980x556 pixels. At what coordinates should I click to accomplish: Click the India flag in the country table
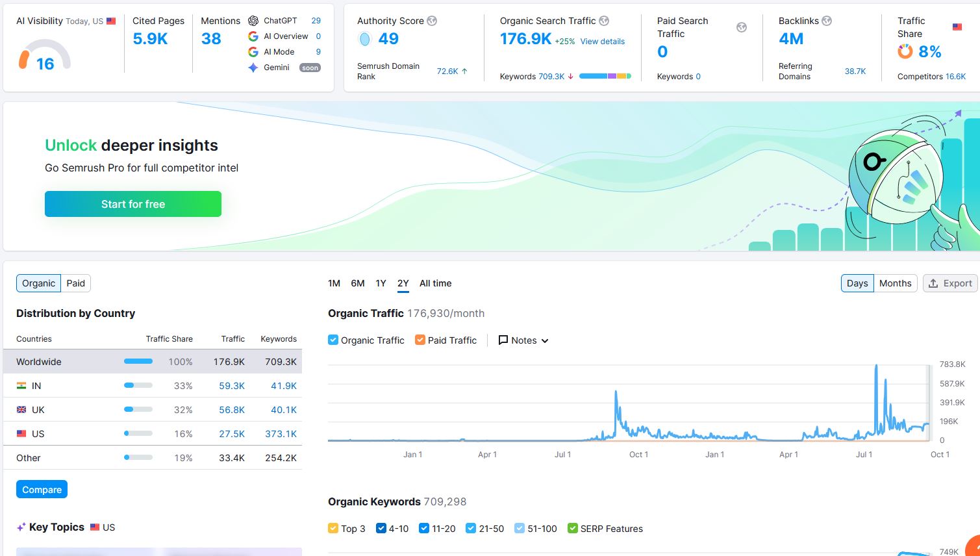[x=21, y=386]
